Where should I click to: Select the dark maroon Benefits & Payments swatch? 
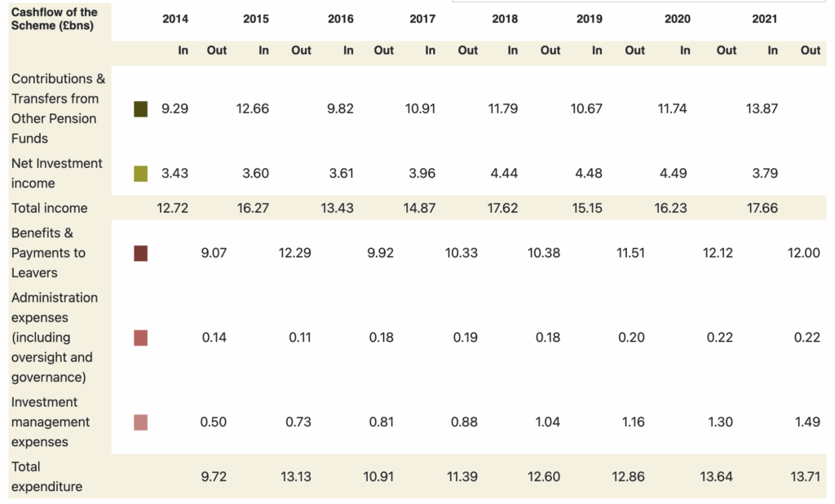[141, 253]
